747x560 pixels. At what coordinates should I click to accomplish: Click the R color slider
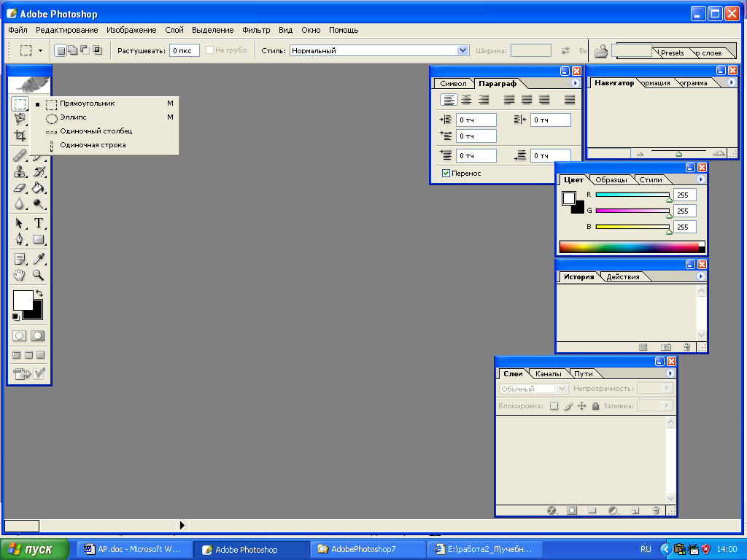[632, 195]
